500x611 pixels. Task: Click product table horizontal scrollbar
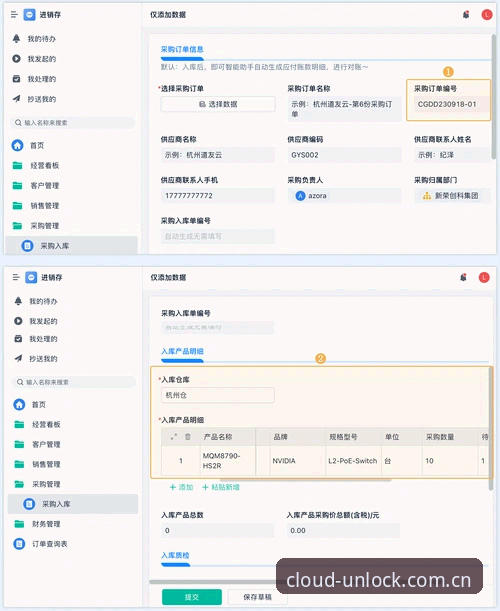(x=306, y=479)
